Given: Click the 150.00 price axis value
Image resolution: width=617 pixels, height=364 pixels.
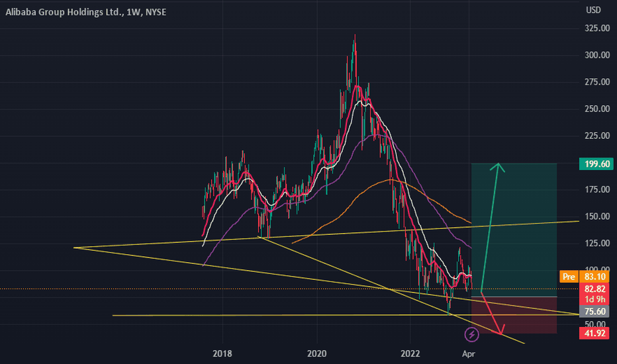Looking at the screenshot, I should click(x=597, y=216).
